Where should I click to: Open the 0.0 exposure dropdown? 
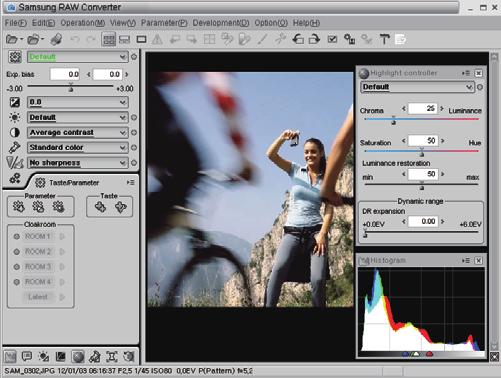(x=77, y=102)
